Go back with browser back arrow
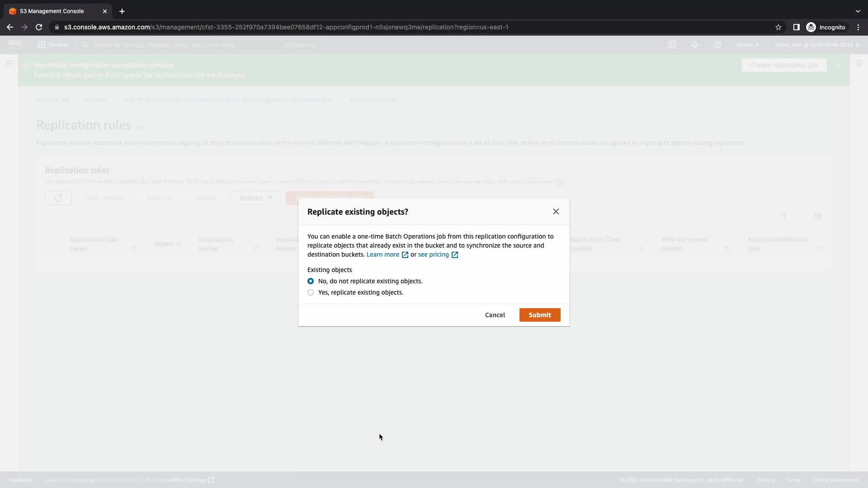Screen dimensions: 868x488 coord(10,27)
